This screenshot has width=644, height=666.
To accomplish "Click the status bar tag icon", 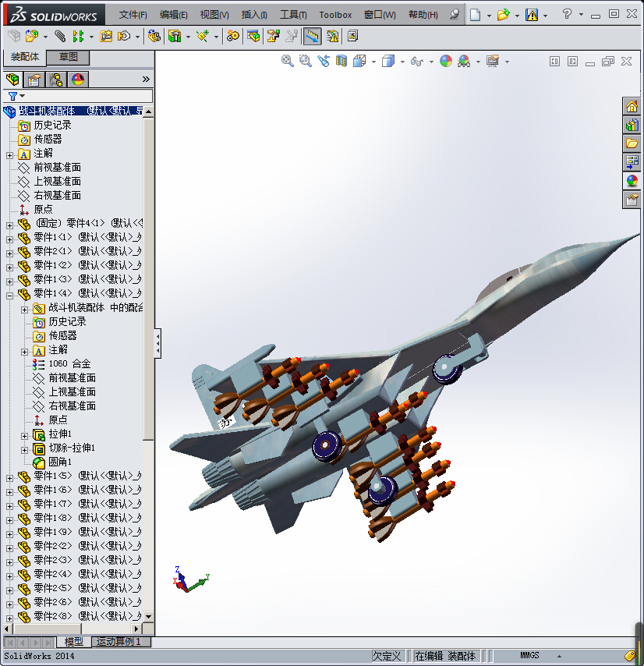I will tap(631, 656).
